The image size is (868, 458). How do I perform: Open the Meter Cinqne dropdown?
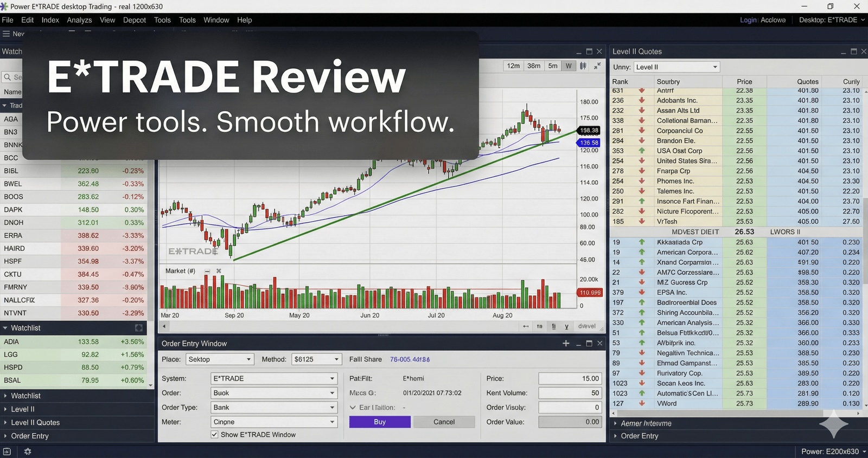(x=274, y=422)
